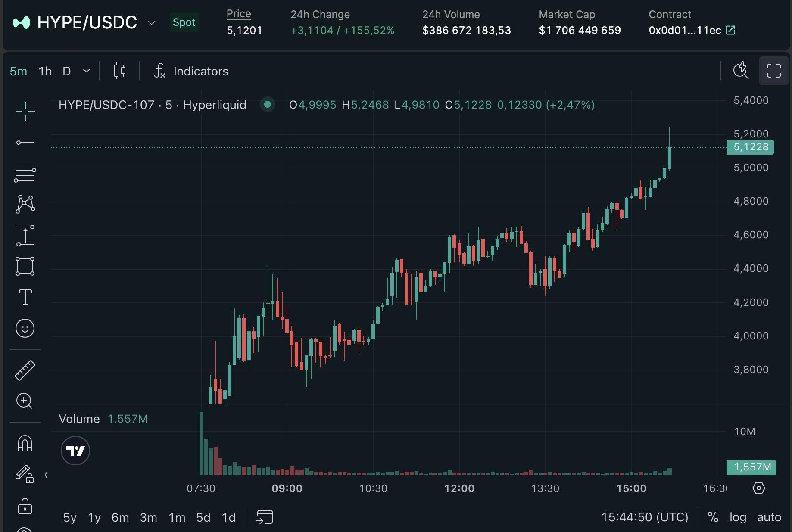Open the emoji icons tool
Screen dimensions: 792x532
[x=25, y=328]
